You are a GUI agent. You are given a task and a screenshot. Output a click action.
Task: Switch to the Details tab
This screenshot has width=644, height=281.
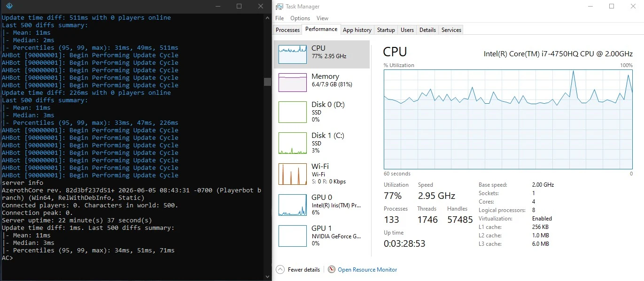coord(427,30)
